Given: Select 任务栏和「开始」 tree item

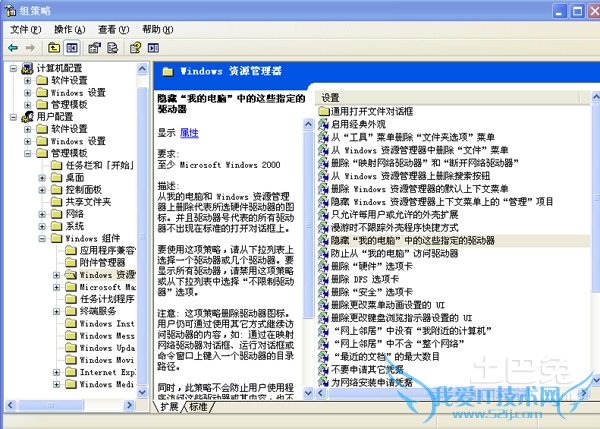Looking at the screenshot, I should pos(100,165).
